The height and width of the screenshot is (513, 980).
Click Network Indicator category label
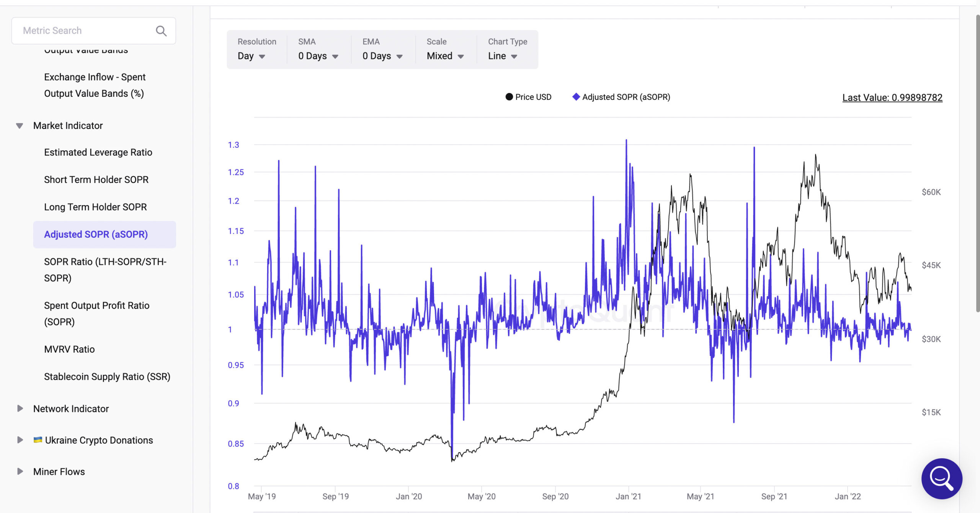tap(71, 408)
